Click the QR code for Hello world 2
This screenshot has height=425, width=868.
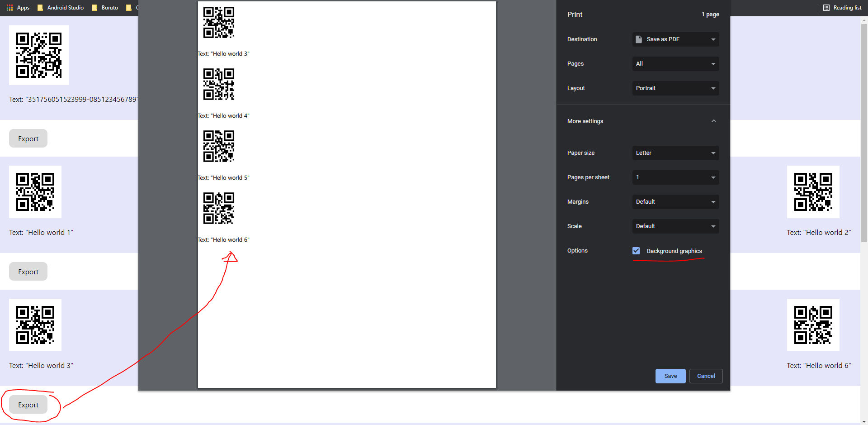(812, 191)
